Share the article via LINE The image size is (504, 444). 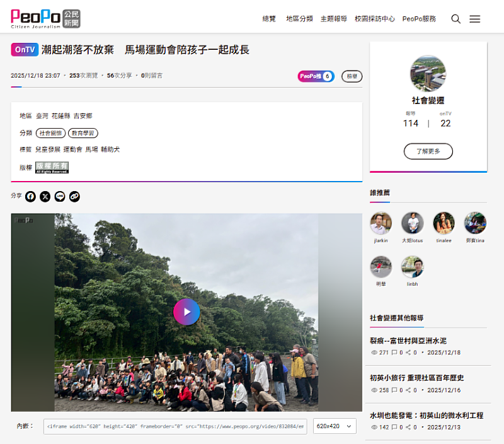coord(59,196)
